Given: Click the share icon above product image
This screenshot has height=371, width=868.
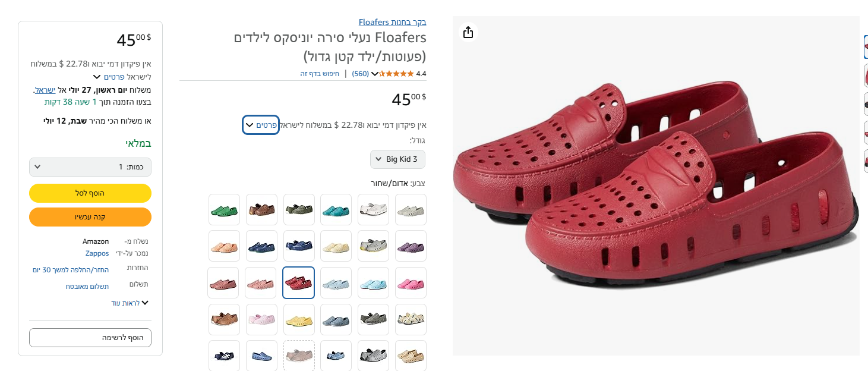Looking at the screenshot, I should coord(468,32).
